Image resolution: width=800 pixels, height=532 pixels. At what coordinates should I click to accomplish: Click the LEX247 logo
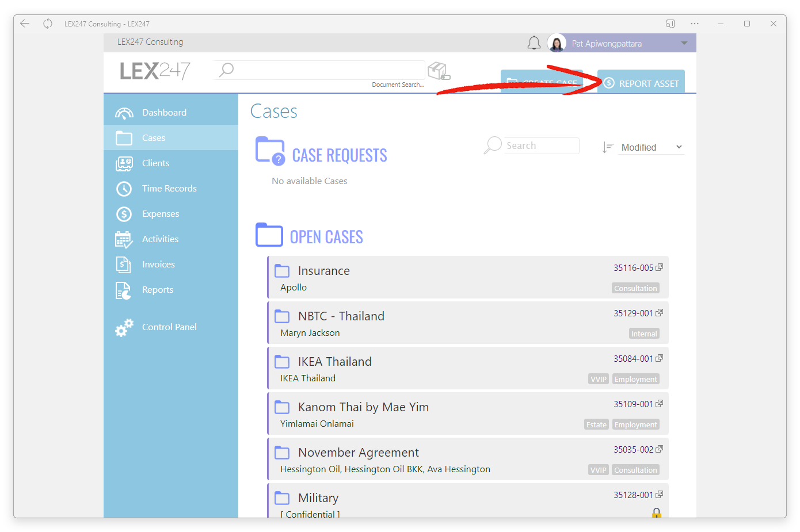[155, 71]
